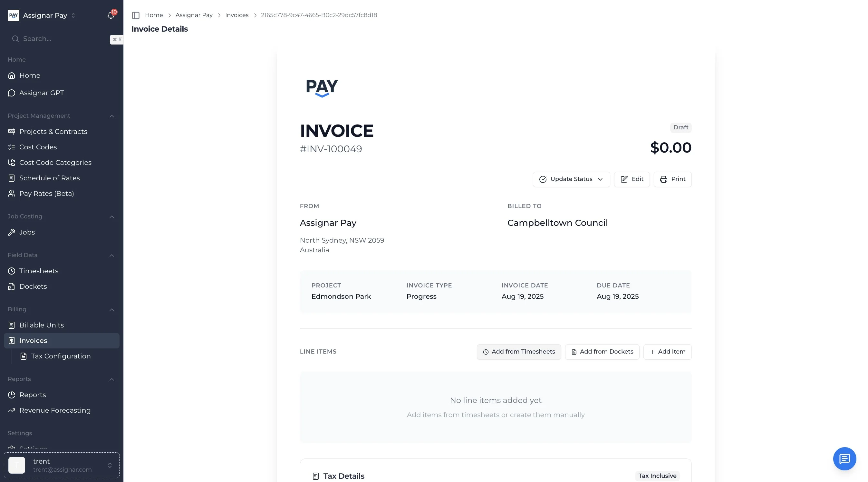
Task: Open the Revenue Forecasting page
Action: point(54,410)
